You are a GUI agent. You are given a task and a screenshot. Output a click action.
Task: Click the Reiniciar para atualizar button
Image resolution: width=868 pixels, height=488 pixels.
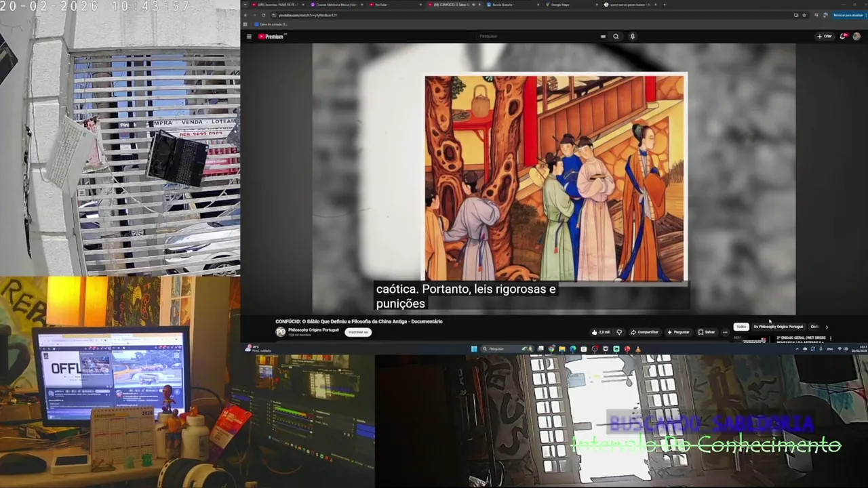click(848, 15)
